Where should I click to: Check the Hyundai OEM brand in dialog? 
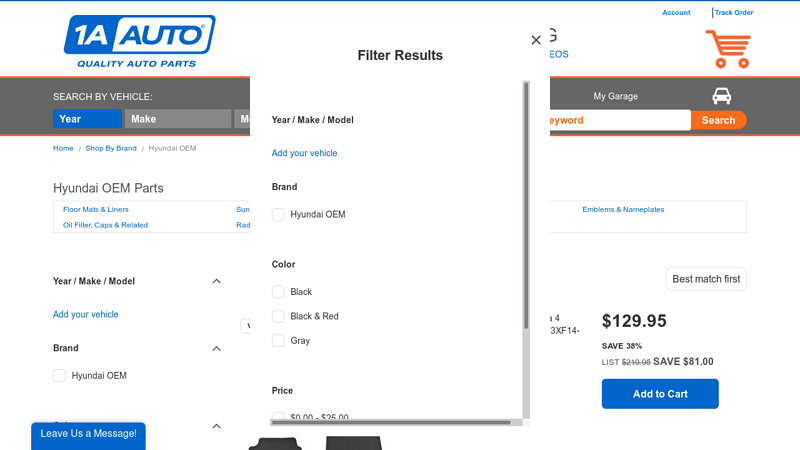[278, 214]
